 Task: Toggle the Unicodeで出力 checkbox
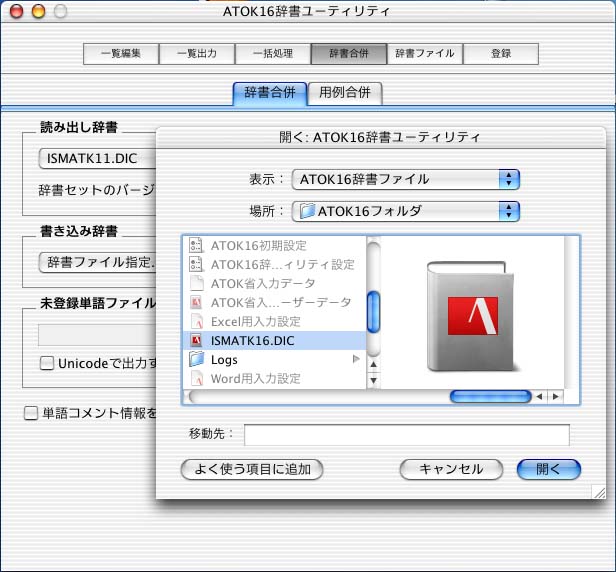tap(47, 363)
